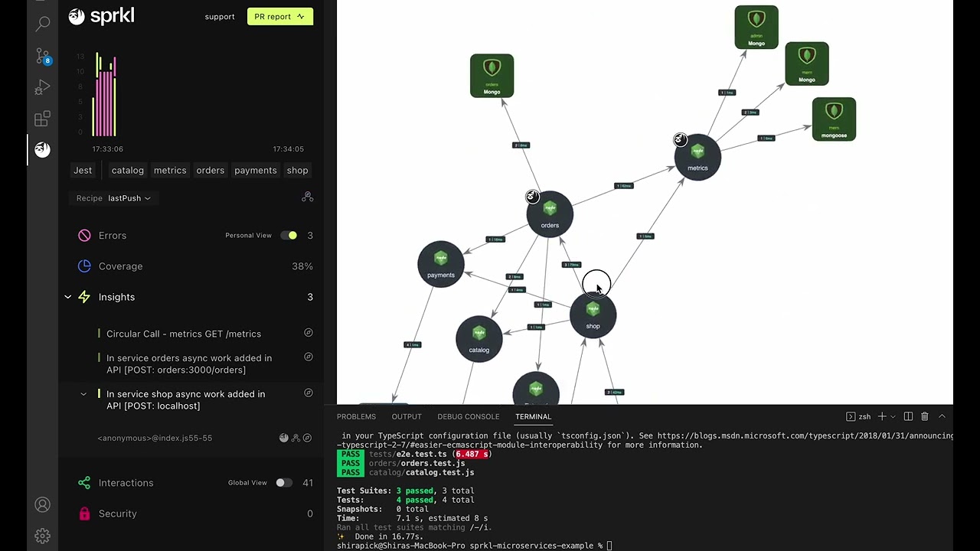Select the shop node in graph
Viewport: 980px width, 551px height.
pos(593,315)
